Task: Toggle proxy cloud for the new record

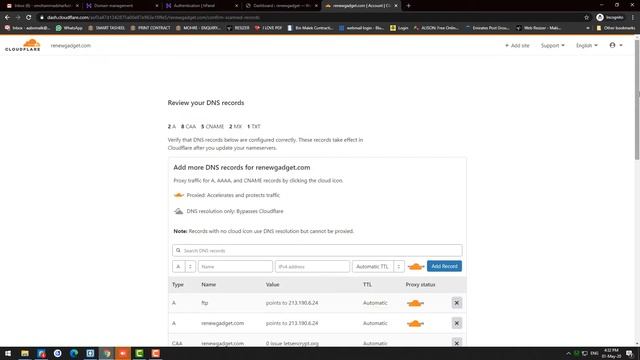Action: click(416, 267)
